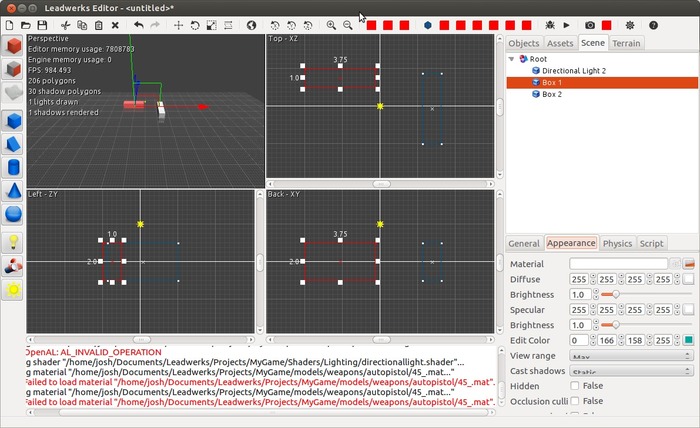Copy the selected object
Image resolution: width=700 pixels, height=428 pixels.
(82, 25)
